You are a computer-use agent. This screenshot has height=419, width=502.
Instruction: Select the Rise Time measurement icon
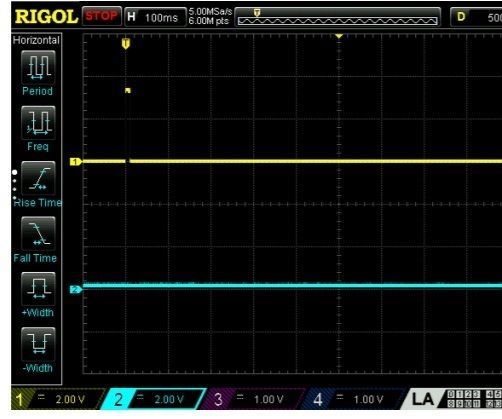(x=38, y=178)
